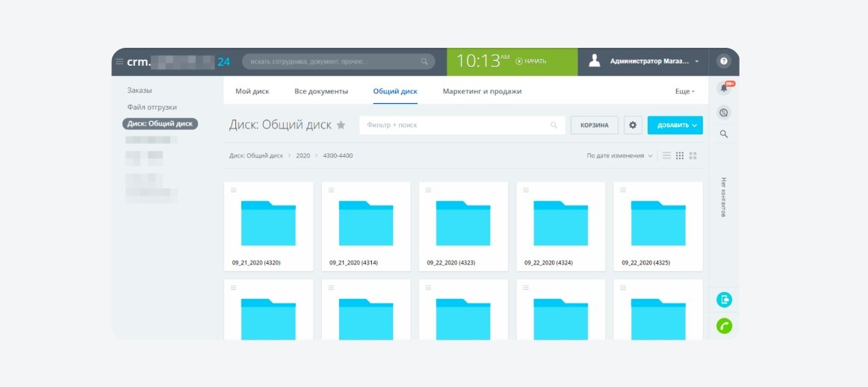
Task: Select the Общий диск tab
Action: [395, 91]
